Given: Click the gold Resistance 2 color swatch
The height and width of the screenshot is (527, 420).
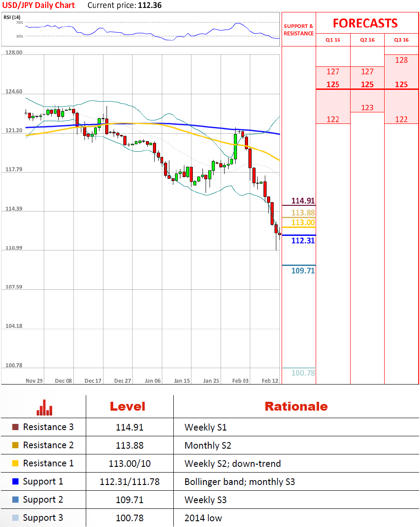Looking at the screenshot, I should [15, 445].
